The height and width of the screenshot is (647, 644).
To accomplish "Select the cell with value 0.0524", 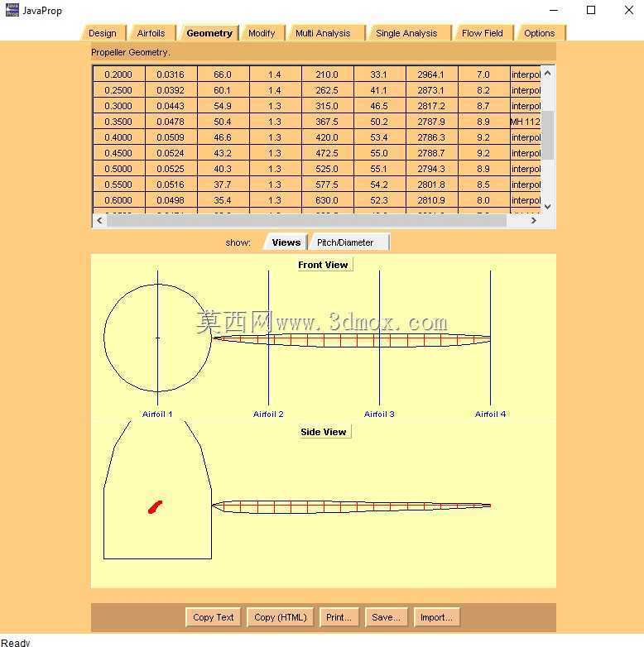I will click(x=171, y=153).
